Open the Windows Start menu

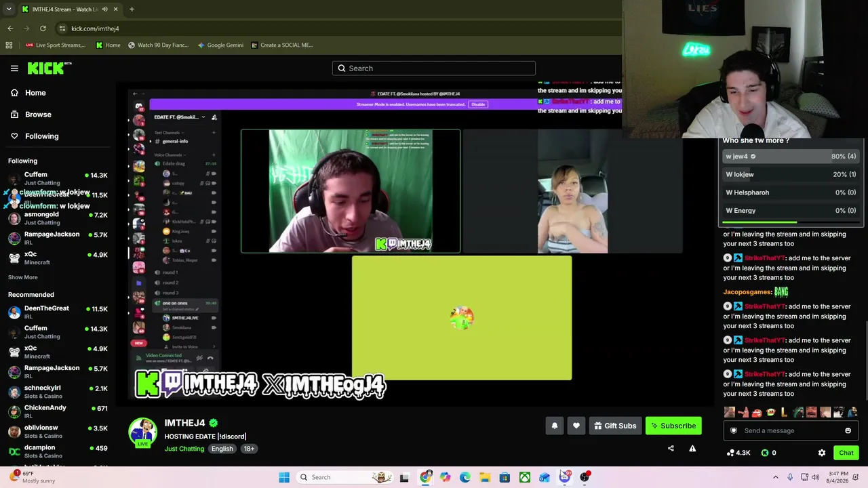(x=284, y=477)
